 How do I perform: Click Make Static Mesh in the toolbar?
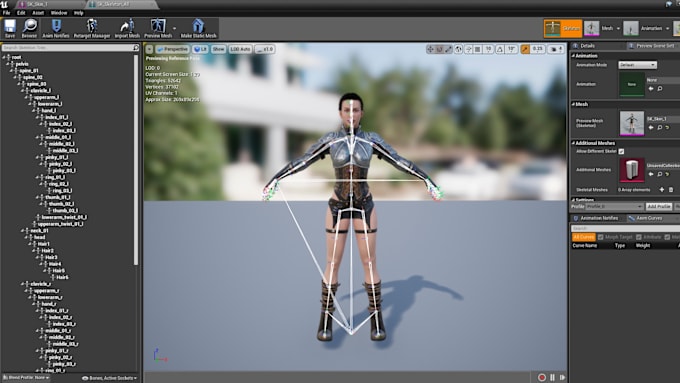[x=198, y=28]
